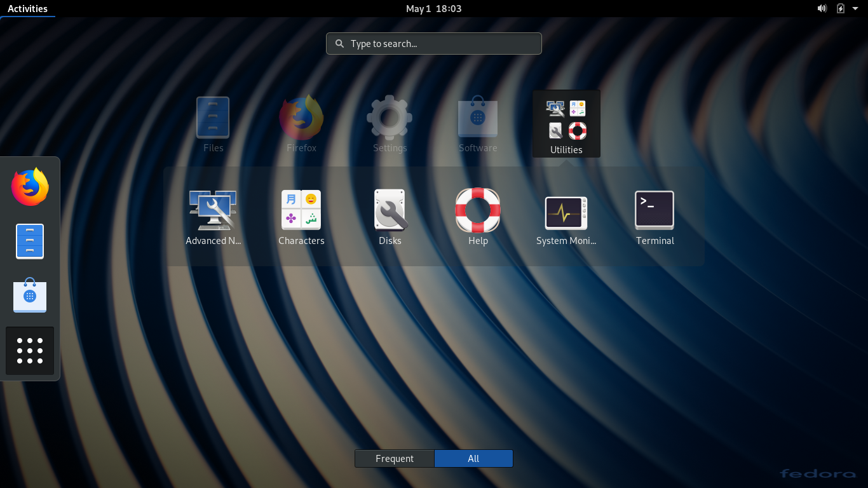Launch Firefox from the dock

coord(30,187)
